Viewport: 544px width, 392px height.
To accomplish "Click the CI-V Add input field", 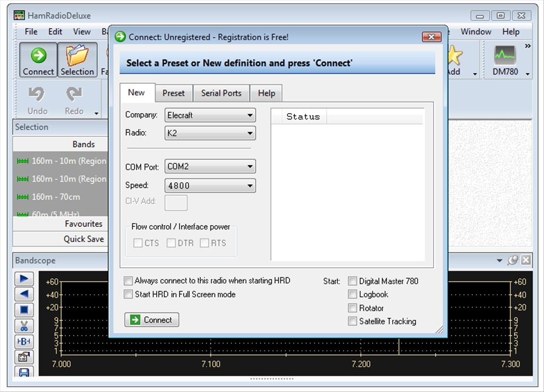I will click(176, 202).
